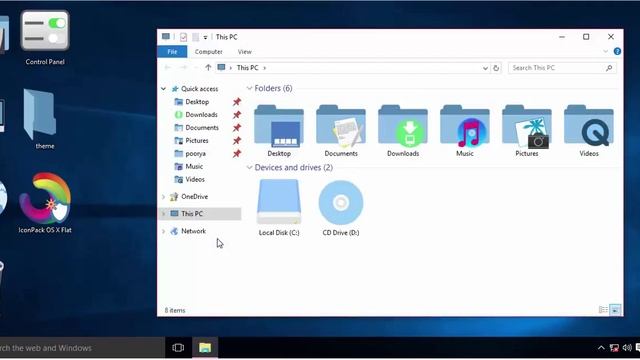Screen dimensions: 640x360
Task: Select Network in navigation pane
Action: click(193, 231)
